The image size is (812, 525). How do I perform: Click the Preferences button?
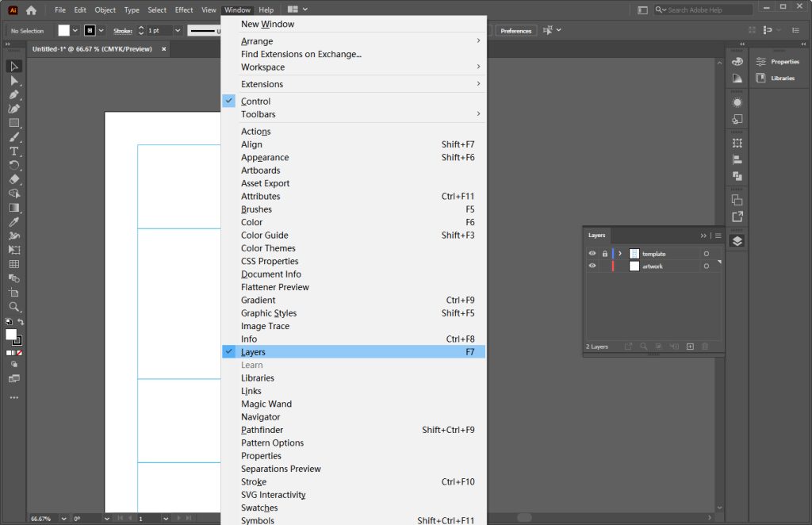click(x=515, y=30)
